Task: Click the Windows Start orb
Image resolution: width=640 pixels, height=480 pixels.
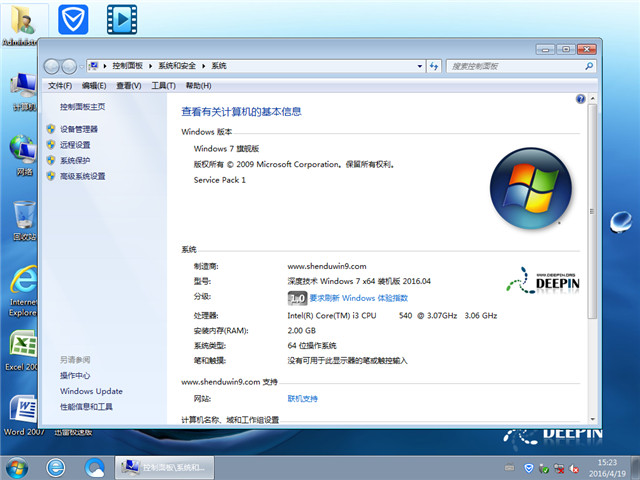Action: coord(17,468)
